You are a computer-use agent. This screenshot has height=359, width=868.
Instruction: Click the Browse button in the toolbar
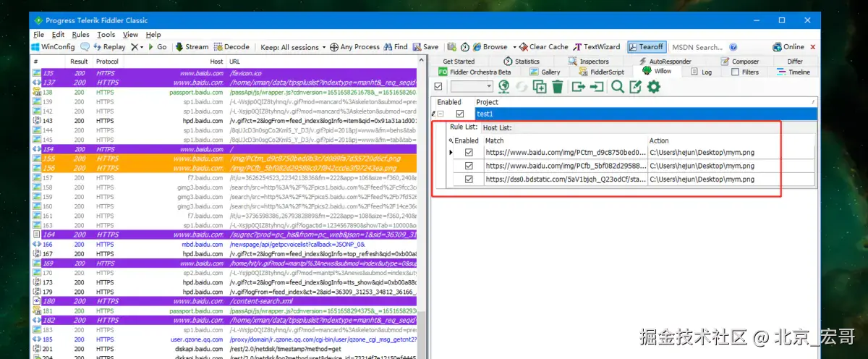(x=490, y=47)
